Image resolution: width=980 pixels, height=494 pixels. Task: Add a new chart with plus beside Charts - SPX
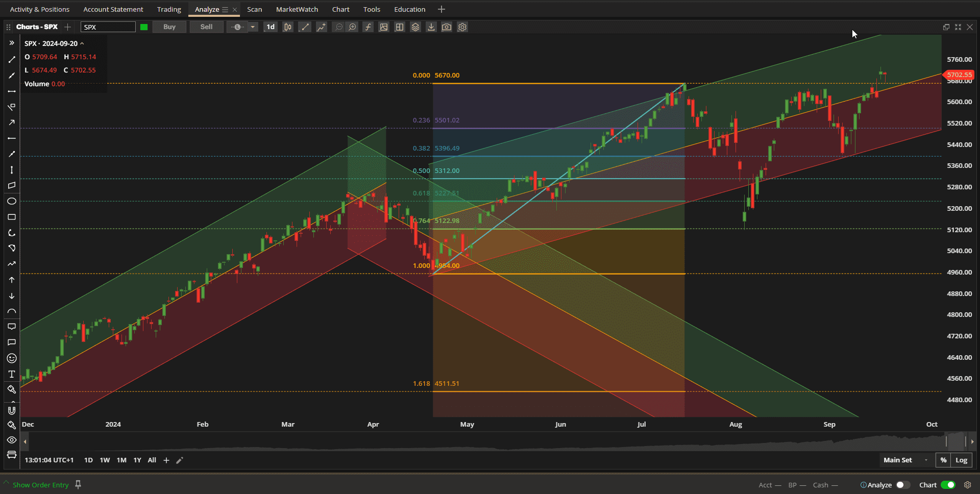pos(67,27)
